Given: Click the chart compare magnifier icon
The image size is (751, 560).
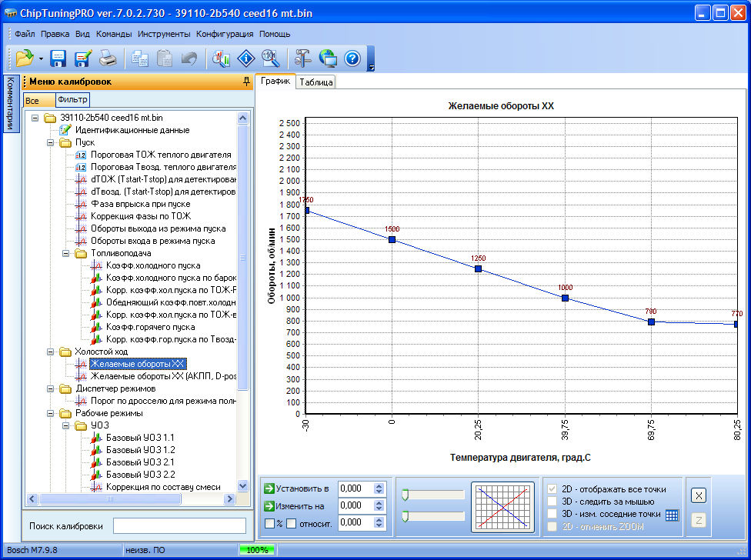Looking at the screenshot, I should pos(222,58).
